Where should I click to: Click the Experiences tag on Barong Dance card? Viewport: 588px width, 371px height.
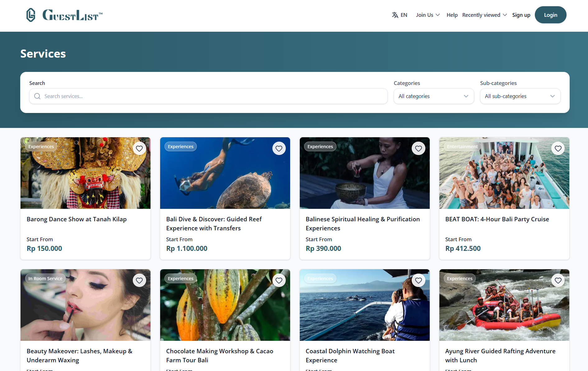click(x=41, y=147)
